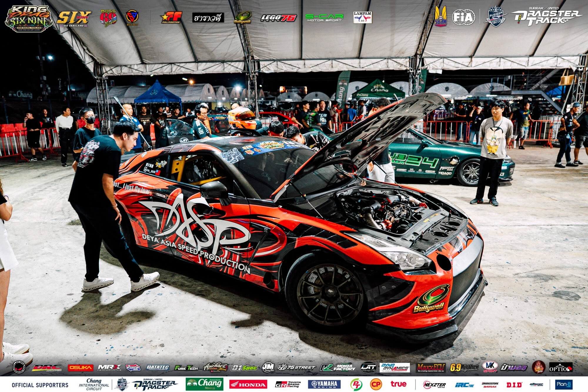
Task: Click the OPTIO logo
Action: click(561, 368)
